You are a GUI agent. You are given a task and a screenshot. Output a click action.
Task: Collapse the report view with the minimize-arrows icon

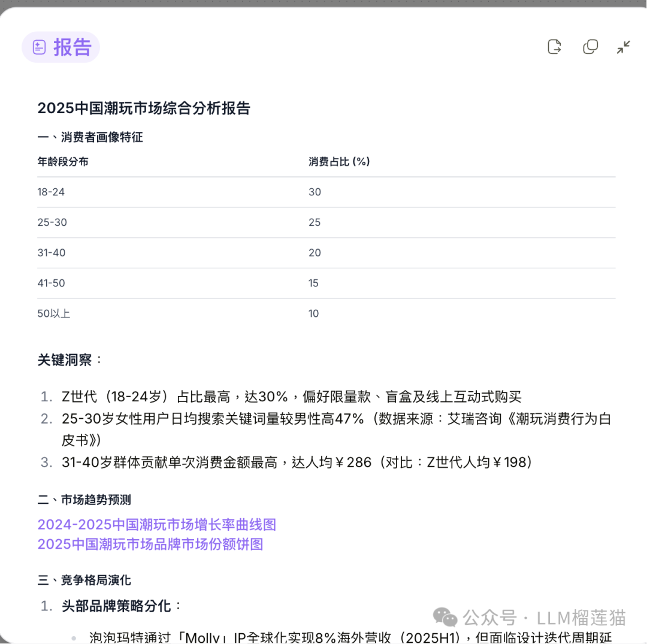[x=624, y=46]
